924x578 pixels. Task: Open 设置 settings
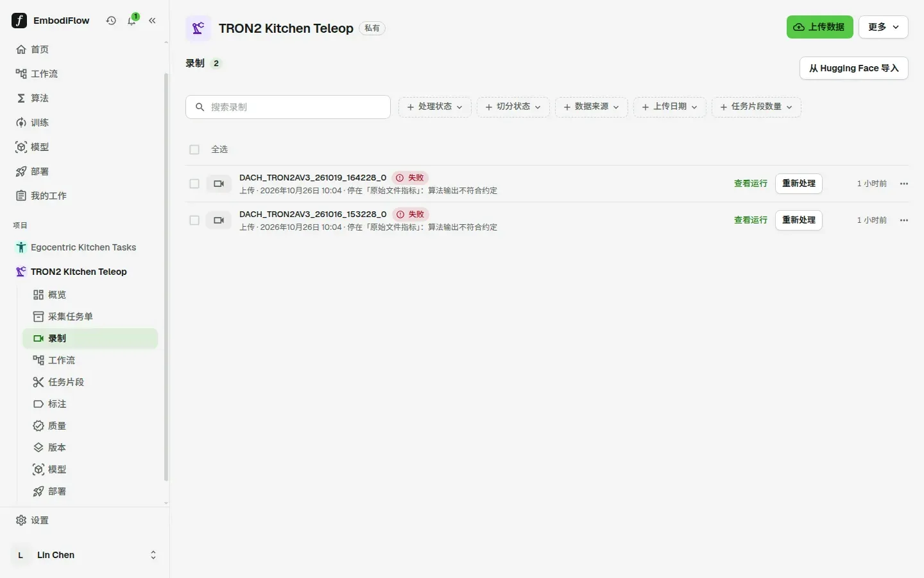85,520
